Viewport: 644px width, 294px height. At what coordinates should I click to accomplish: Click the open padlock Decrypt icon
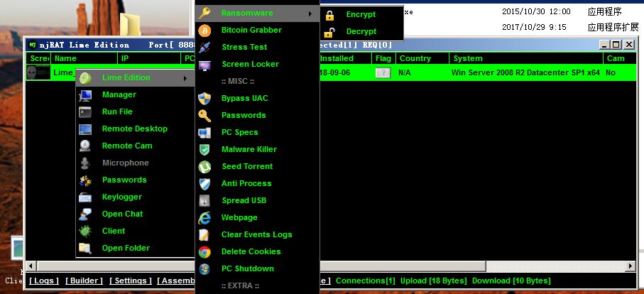[x=329, y=32]
